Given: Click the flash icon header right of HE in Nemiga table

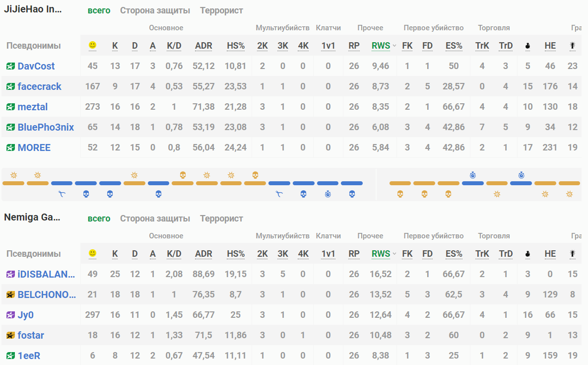Looking at the screenshot, I should pos(573,253).
